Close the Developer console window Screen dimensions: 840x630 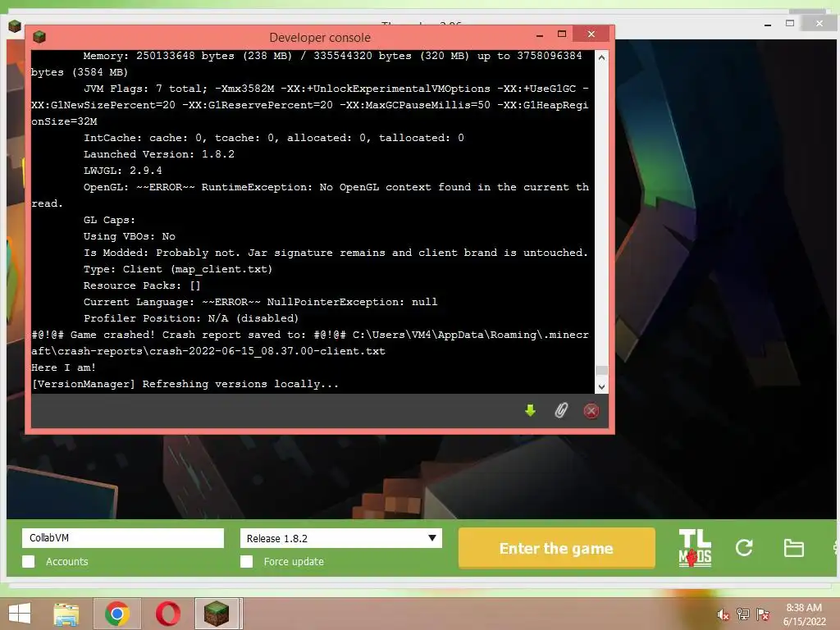pyautogui.click(x=591, y=34)
